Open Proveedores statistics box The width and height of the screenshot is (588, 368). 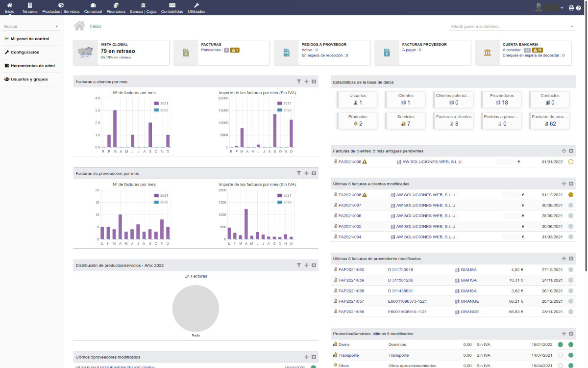502,99
